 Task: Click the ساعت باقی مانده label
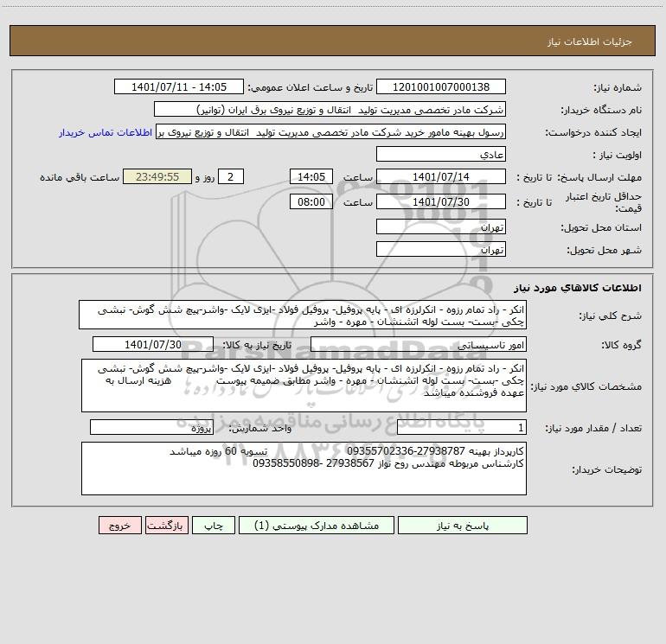point(80,177)
